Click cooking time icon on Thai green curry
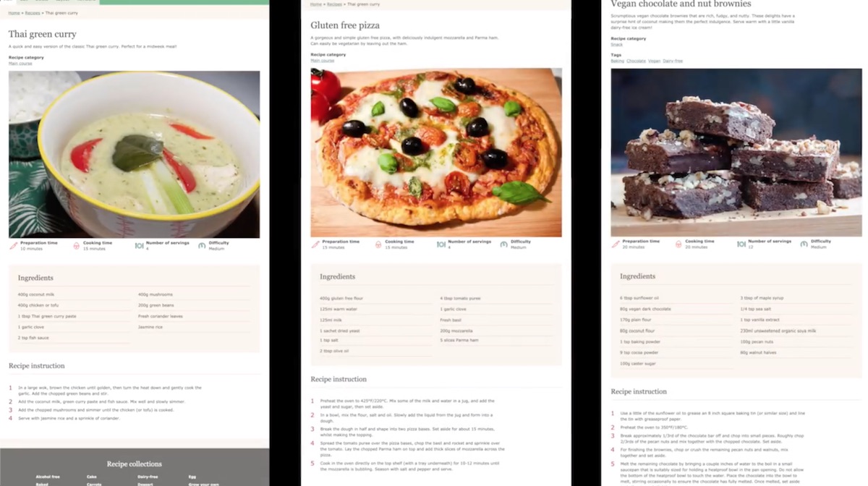The image size is (868, 486). (x=76, y=245)
